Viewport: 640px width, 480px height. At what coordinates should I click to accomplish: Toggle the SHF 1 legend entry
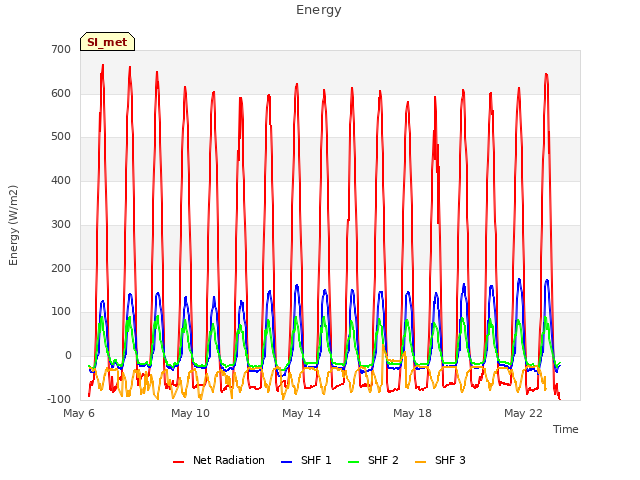[307, 460]
